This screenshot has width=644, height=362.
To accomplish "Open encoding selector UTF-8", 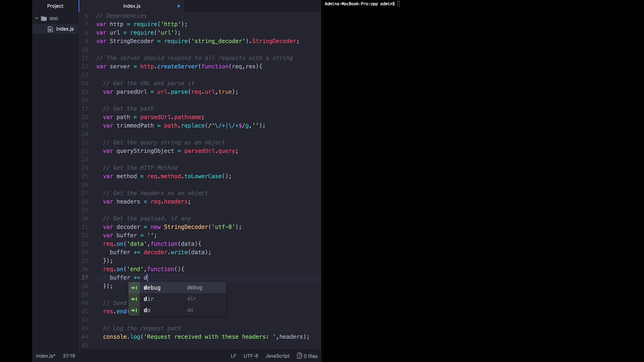I will point(251,356).
